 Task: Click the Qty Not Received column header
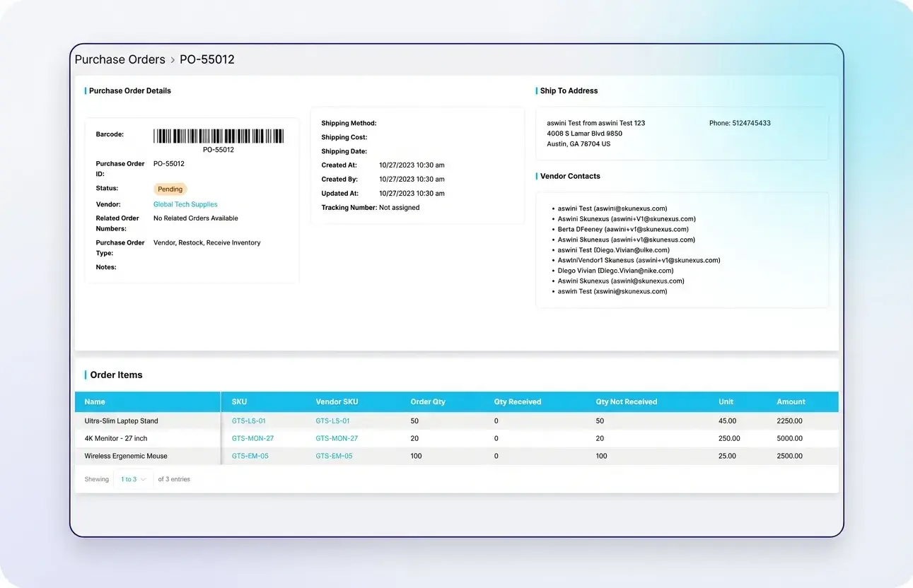click(x=626, y=402)
